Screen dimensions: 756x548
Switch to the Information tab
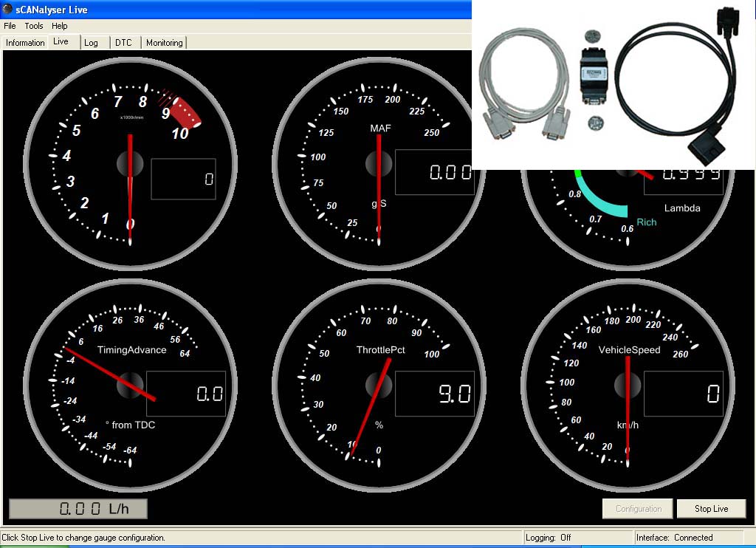click(x=25, y=43)
